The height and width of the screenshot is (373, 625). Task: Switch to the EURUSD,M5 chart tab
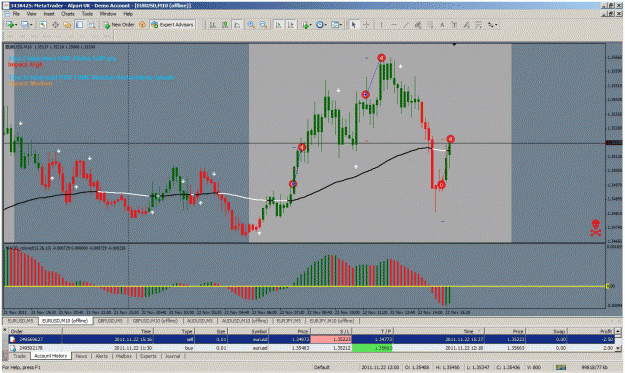coord(20,321)
